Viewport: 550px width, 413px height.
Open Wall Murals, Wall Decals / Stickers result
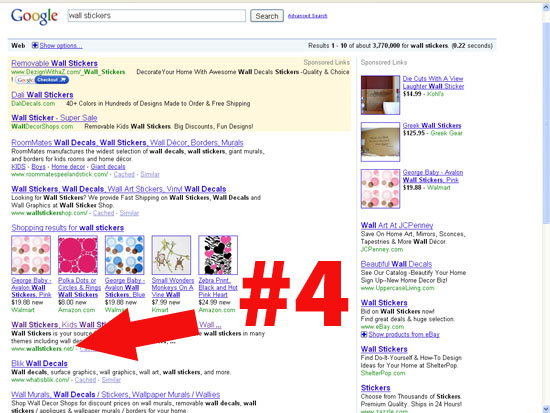(116, 394)
